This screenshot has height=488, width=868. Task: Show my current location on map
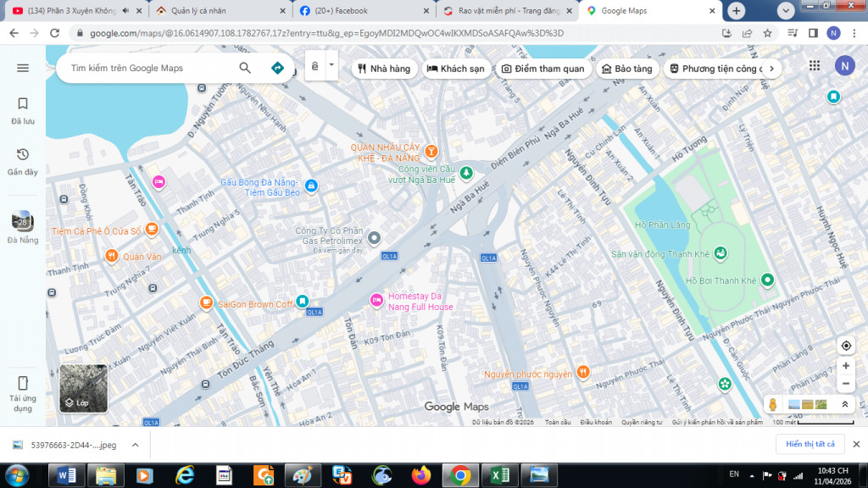click(845, 346)
